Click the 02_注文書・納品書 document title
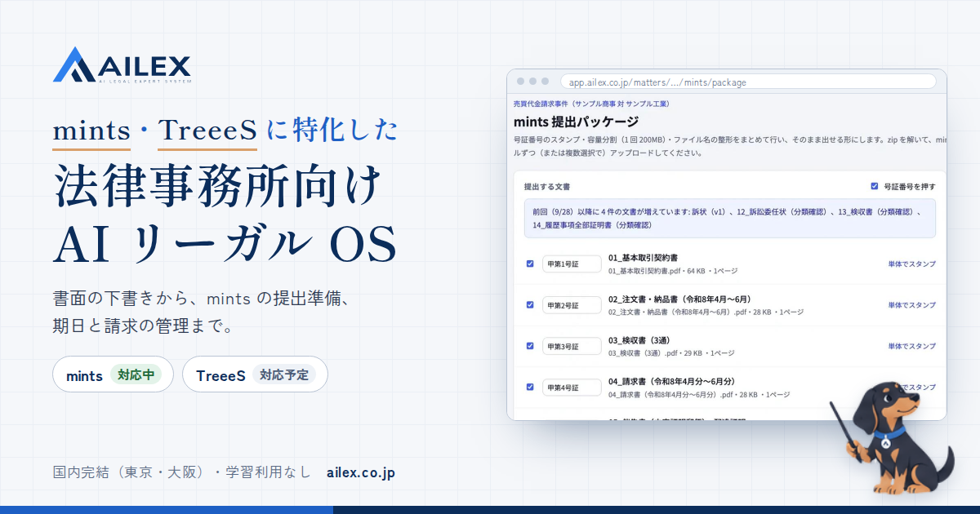The width and height of the screenshot is (980, 514). pos(679,299)
